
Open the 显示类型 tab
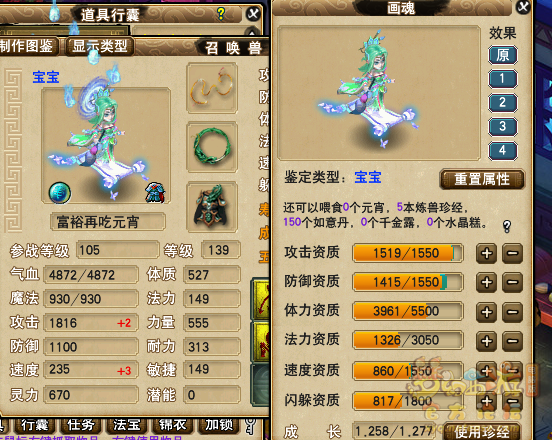tap(100, 46)
